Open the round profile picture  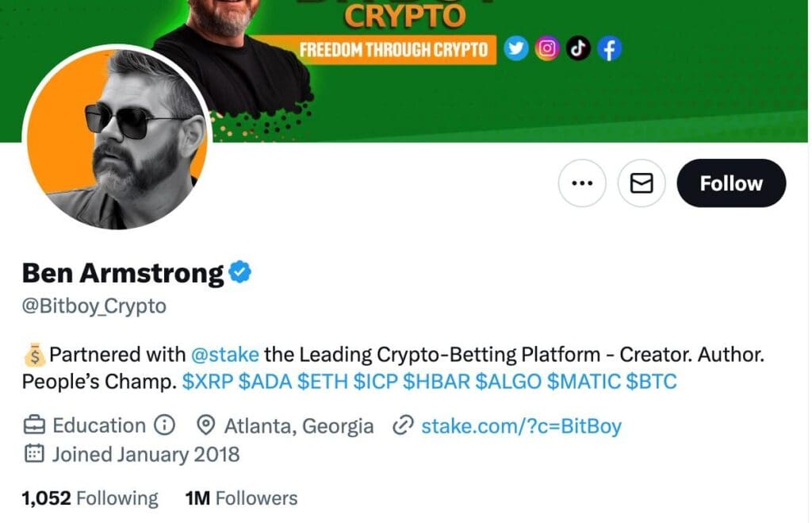point(117,138)
